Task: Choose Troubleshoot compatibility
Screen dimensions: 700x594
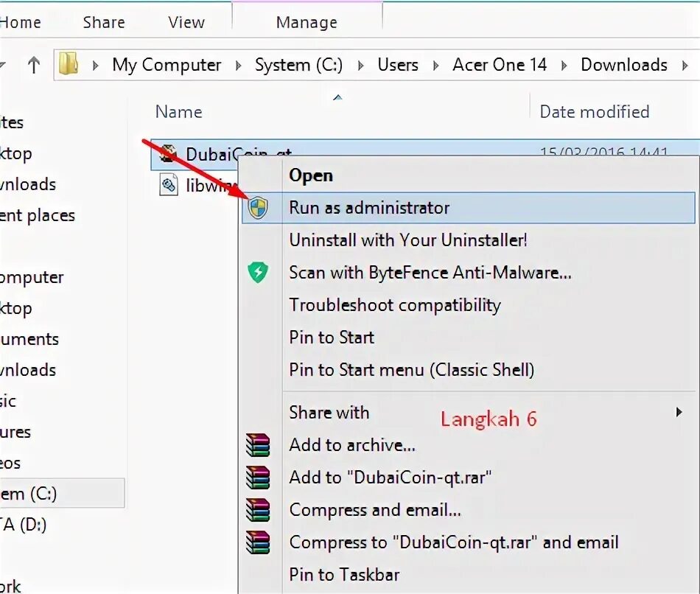Action: click(x=468, y=305)
